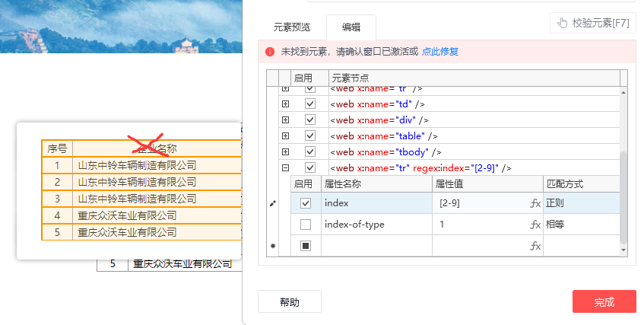Click the 属性名称 column header
This screenshot has width=644, height=325.
click(x=376, y=184)
